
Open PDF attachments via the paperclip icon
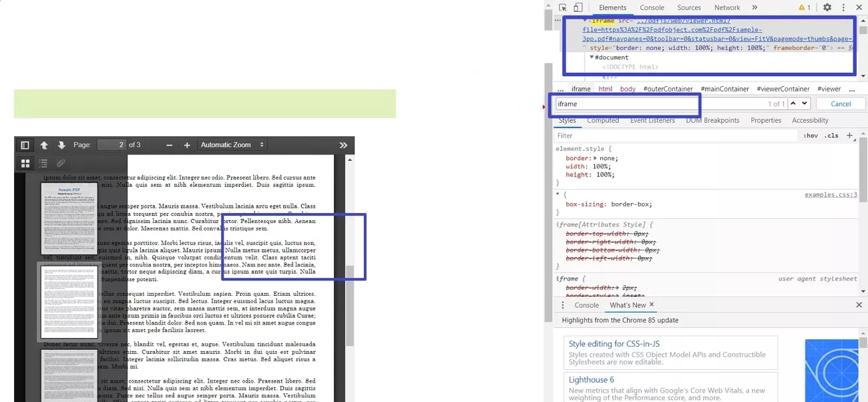pyautogui.click(x=59, y=163)
